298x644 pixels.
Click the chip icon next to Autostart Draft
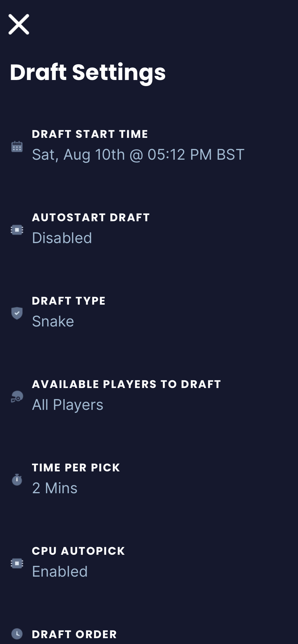click(x=17, y=230)
